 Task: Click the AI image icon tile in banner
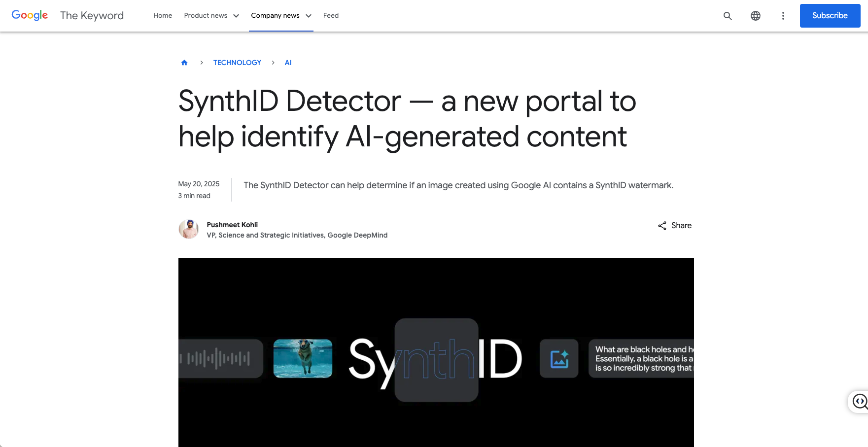[559, 359]
